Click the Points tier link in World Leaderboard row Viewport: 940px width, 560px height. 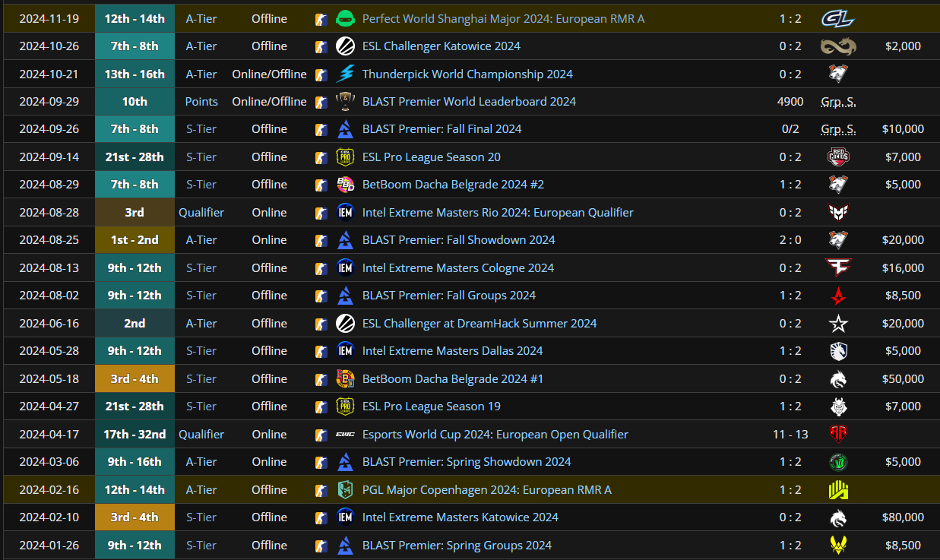tap(201, 102)
